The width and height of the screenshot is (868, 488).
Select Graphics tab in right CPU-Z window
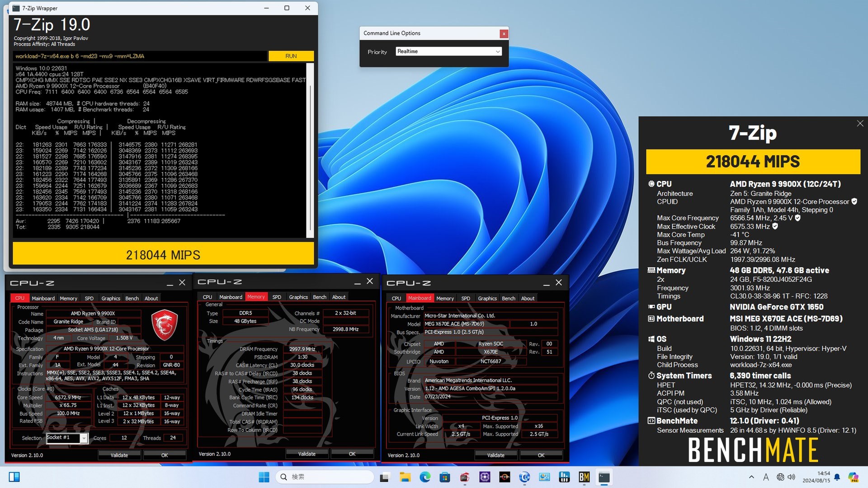click(487, 298)
